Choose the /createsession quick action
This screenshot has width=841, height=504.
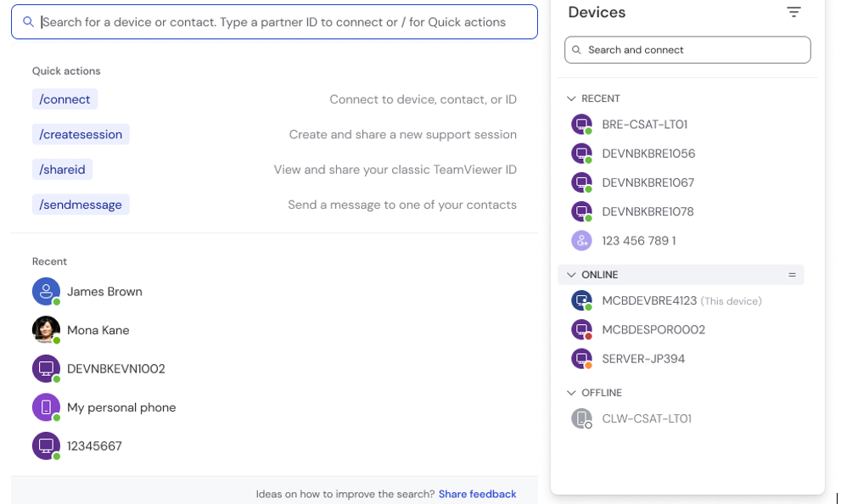pos(81,134)
